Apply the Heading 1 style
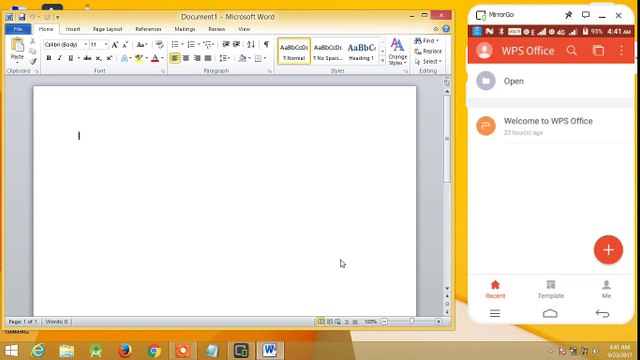 361,51
